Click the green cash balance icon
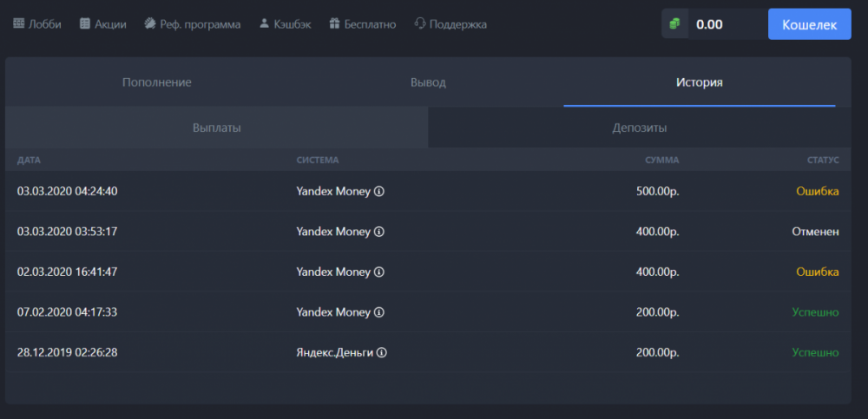Viewport: 868px width, 419px height. (675, 24)
